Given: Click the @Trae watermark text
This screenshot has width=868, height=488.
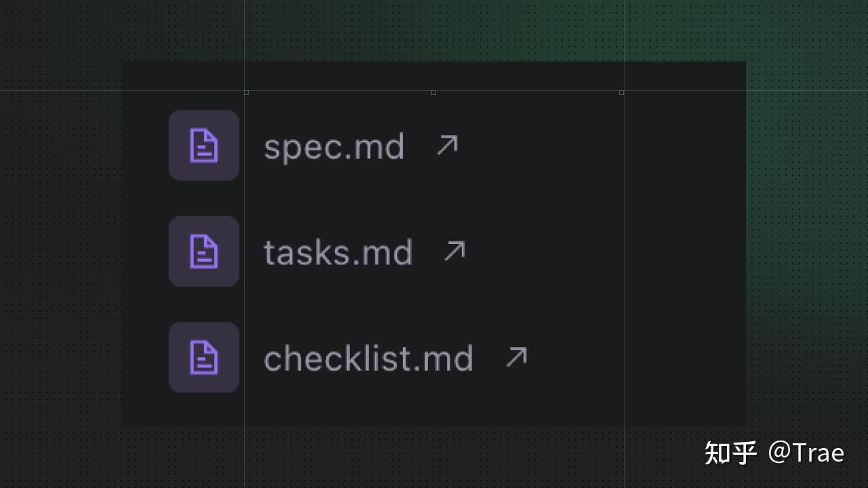Looking at the screenshot, I should coord(806,453).
